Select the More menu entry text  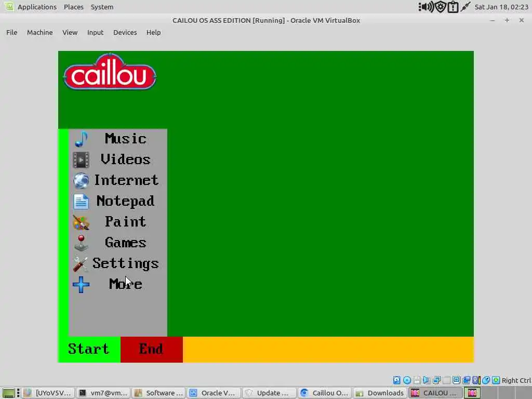click(126, 284)
